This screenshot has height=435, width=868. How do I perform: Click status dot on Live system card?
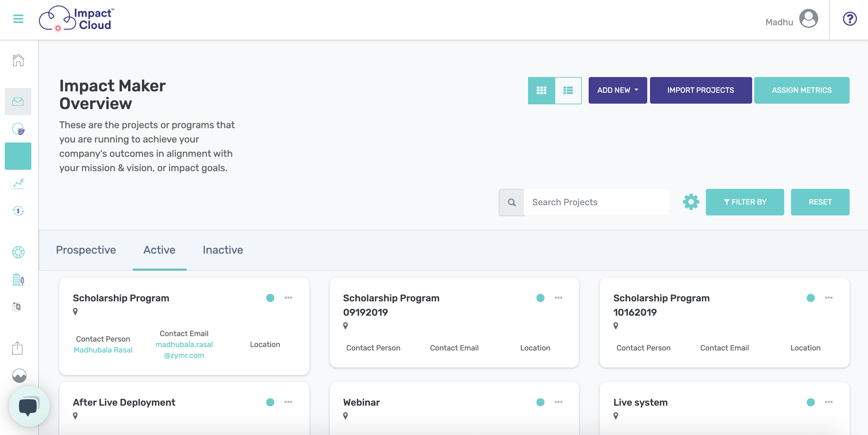[x=811, y=402]
